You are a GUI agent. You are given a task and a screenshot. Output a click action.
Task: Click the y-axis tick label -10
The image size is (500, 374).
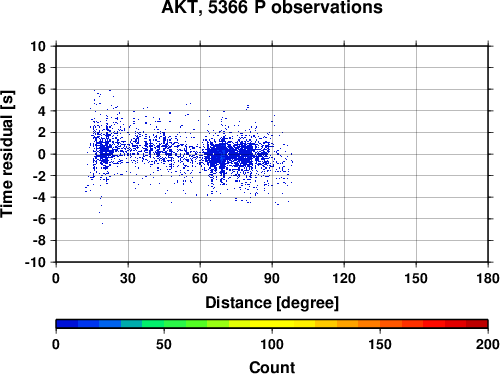(35, 262)
